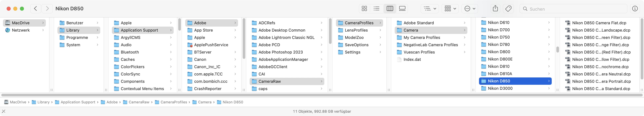The width and height of the screenshot is (644, 116).
Task: Click the X icon in status bar
Action: click(3, 111)
